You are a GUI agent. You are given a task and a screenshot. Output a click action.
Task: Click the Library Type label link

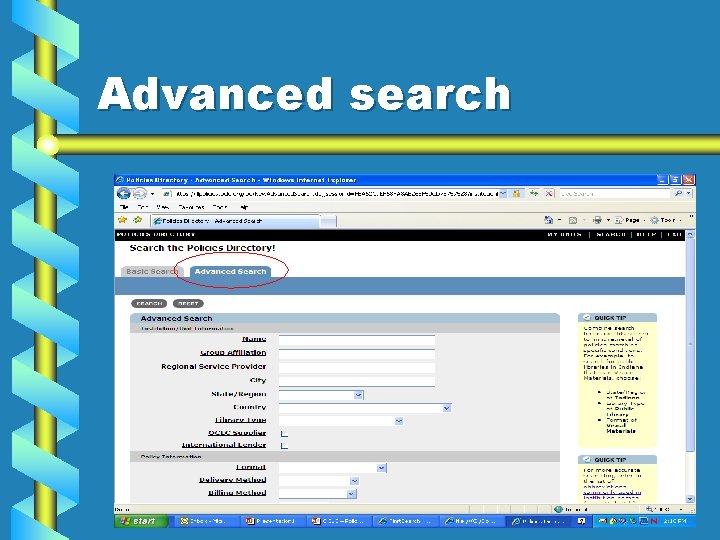[241, 420]
